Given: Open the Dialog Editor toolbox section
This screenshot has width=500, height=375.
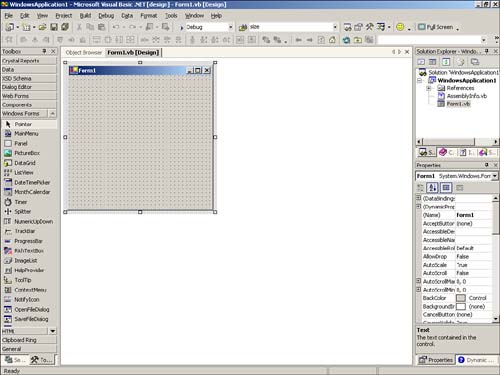Looking at the screenshot, I should tap(29, 87).
